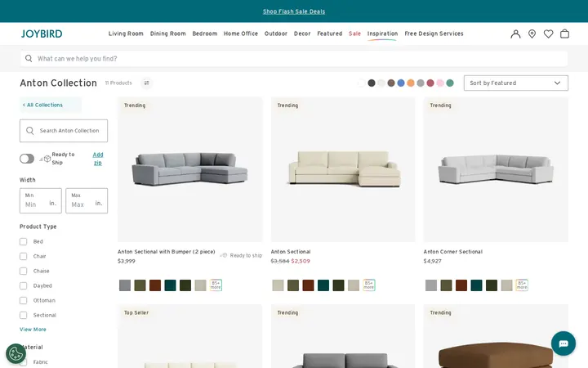The image size is (588, 368).
Task: Click the magnifier icon in Search Anton Collection
Action: click(x=30, y=131)
